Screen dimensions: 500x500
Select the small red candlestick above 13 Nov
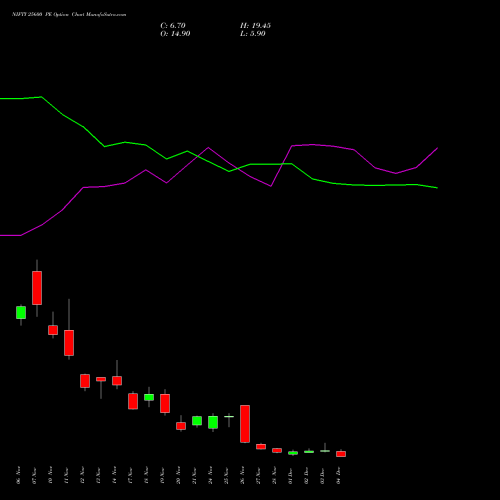pos(101,379)
